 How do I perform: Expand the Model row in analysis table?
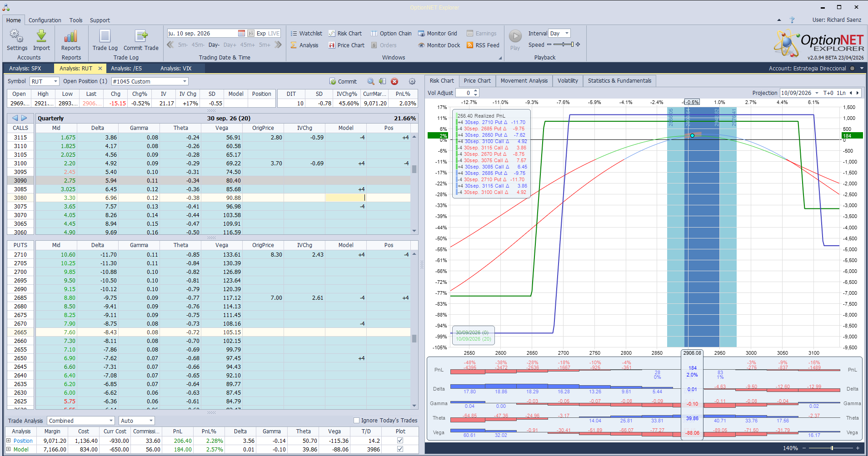tap(8, 449)
